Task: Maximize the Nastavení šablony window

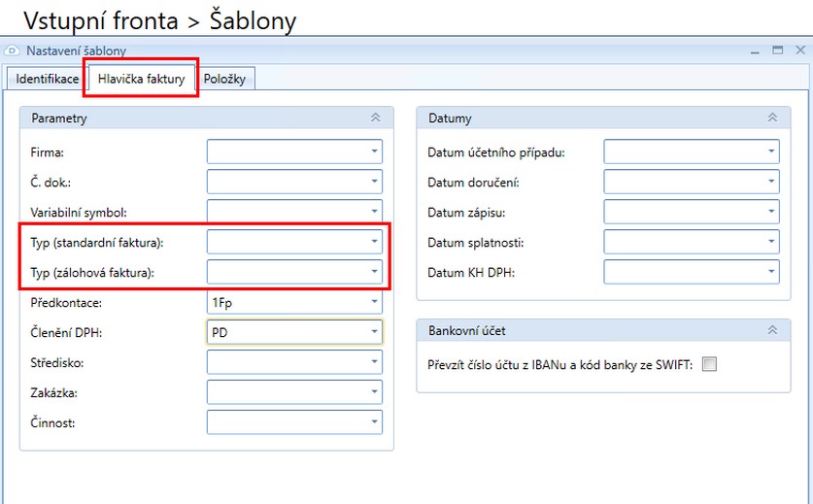Action: coord(777,50)
